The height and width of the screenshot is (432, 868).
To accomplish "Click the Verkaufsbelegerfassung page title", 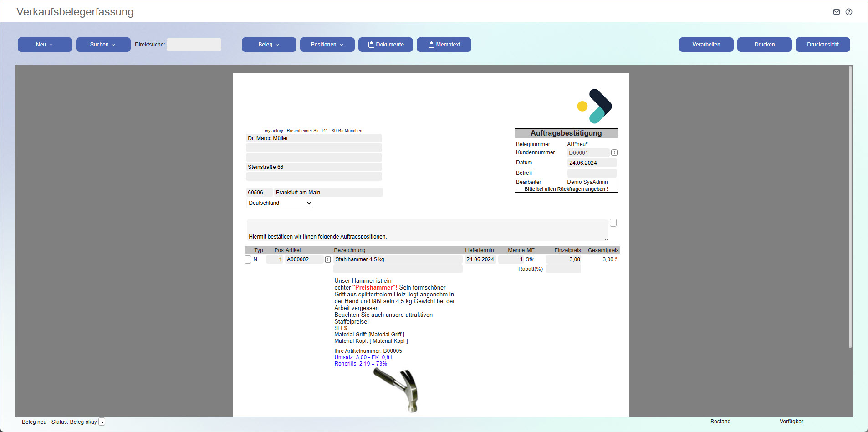I will (75, 12).
